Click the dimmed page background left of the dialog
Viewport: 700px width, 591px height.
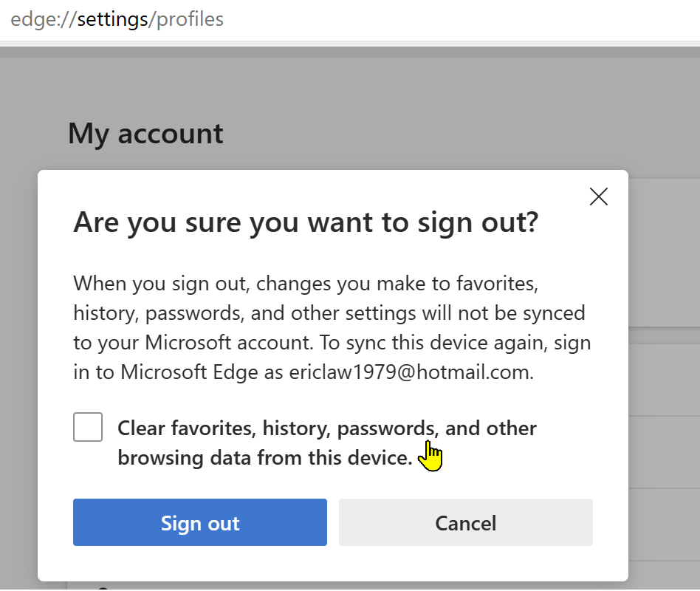[18, 369]
